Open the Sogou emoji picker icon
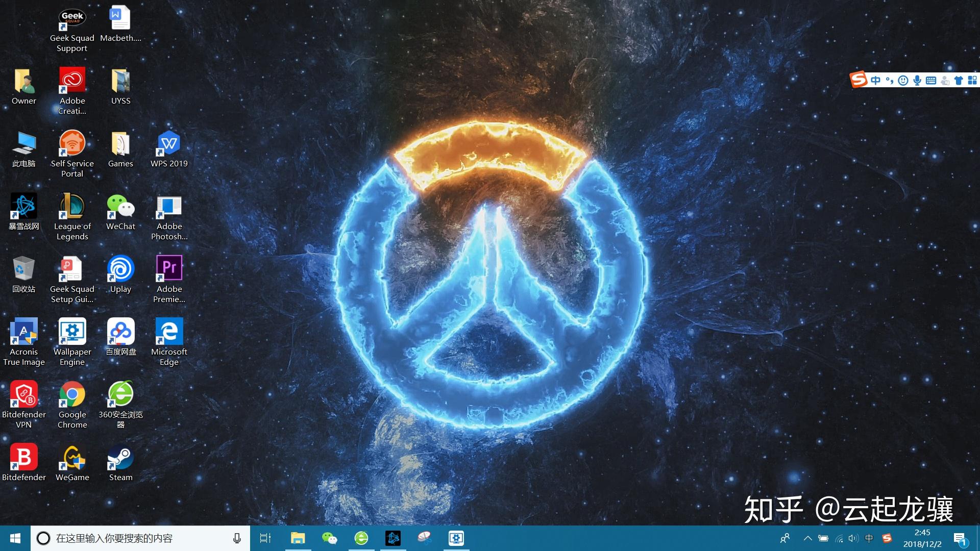The height and width of the screenshot is (551, 980). click(x=902, y=81)
